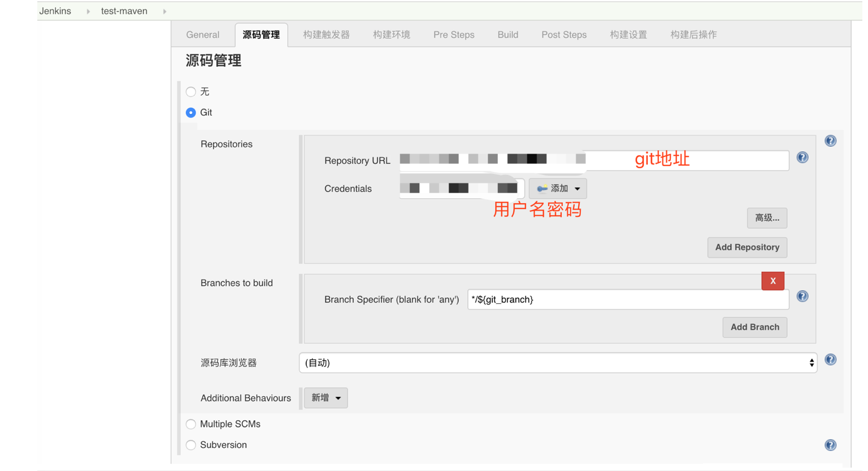The width and height of the screenshot is (868, 471).
Task: Click the 高级... advanced button
Action: 767,218
